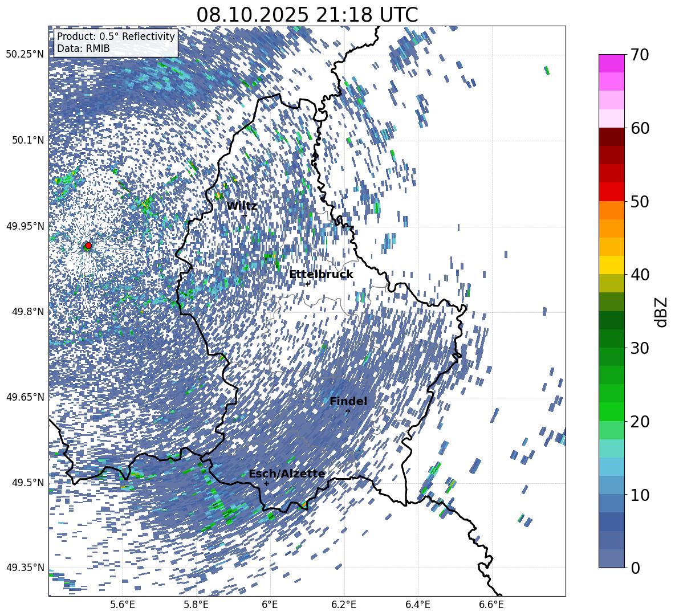This screenshot has width=675, height=616.
Task: Click the dBZ colorbar axis label
Action: (662, 312)
